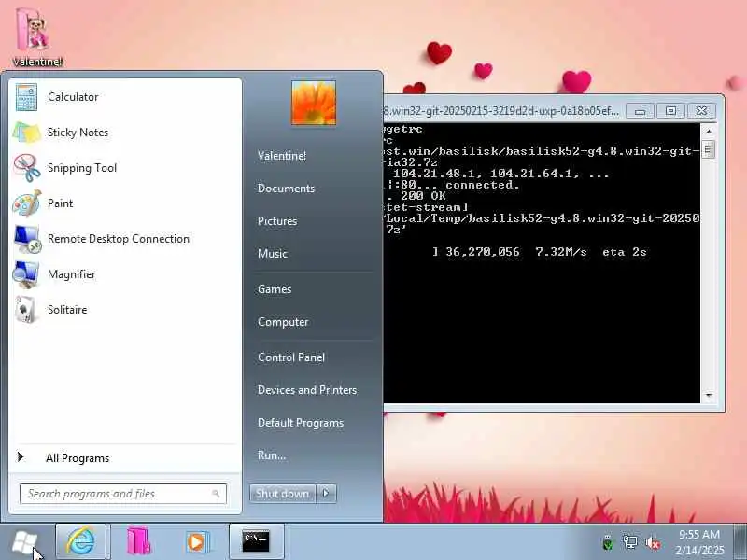The image size is (747, 560).
Task: Click the Show desktop strip beside the clock
Action: [740, 541]
